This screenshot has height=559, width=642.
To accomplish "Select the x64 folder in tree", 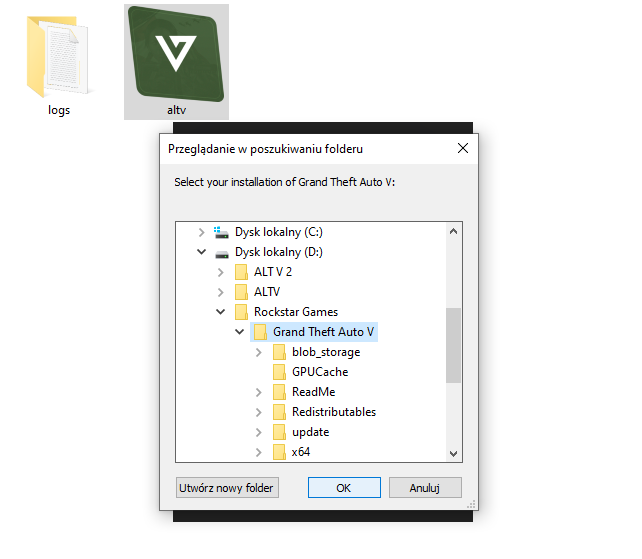I will (301, 452).
